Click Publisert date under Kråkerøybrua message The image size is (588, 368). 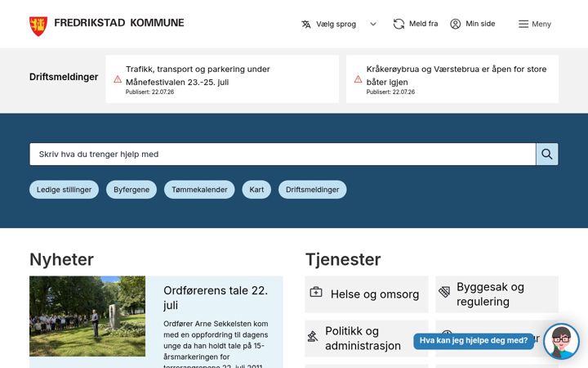pos(390,92)
